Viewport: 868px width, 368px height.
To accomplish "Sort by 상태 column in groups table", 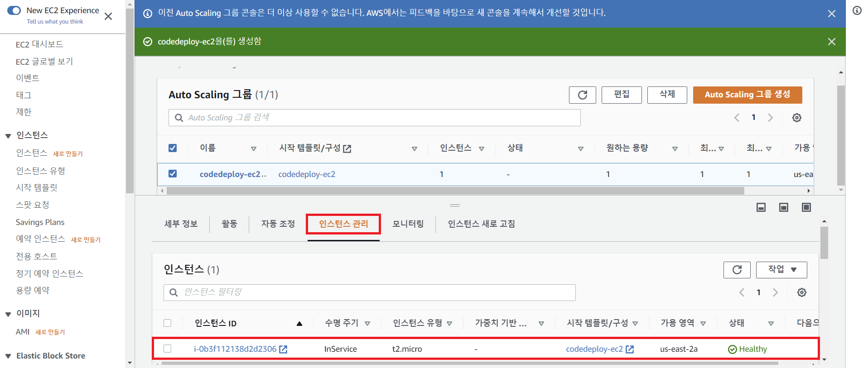I will click(x=581, y=148).
